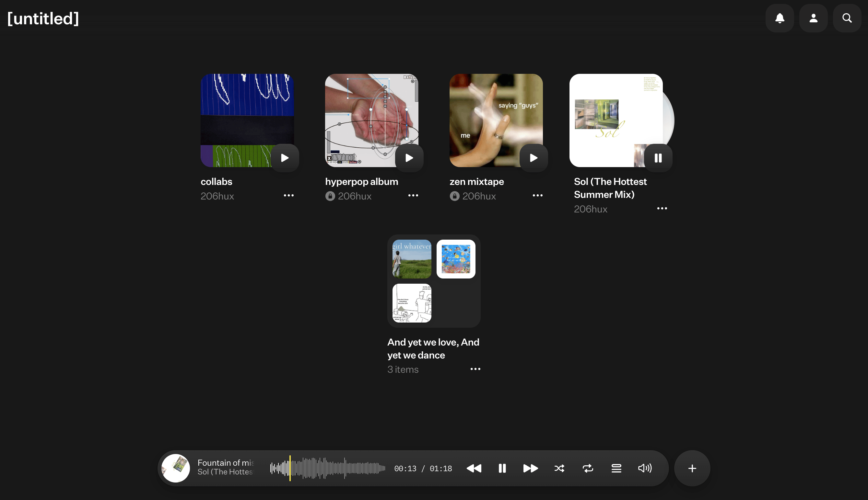Open the notifications bell
This screenshot has width=868, height=500.
(780, 18)
